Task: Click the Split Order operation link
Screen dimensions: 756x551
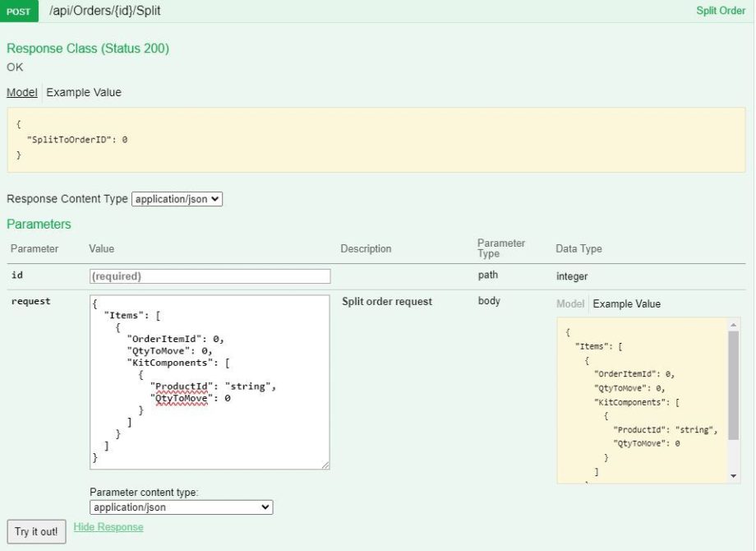Action: [720, 11]
